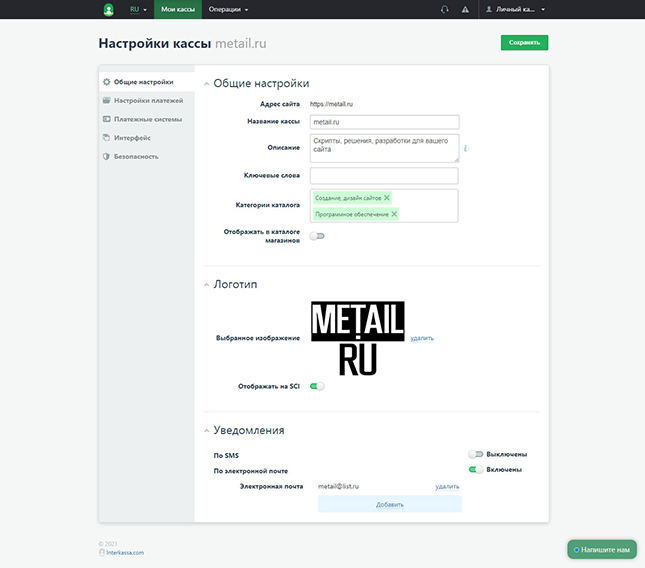
Task: Click the green 'Сохранить' button
Action: (524, 43)
